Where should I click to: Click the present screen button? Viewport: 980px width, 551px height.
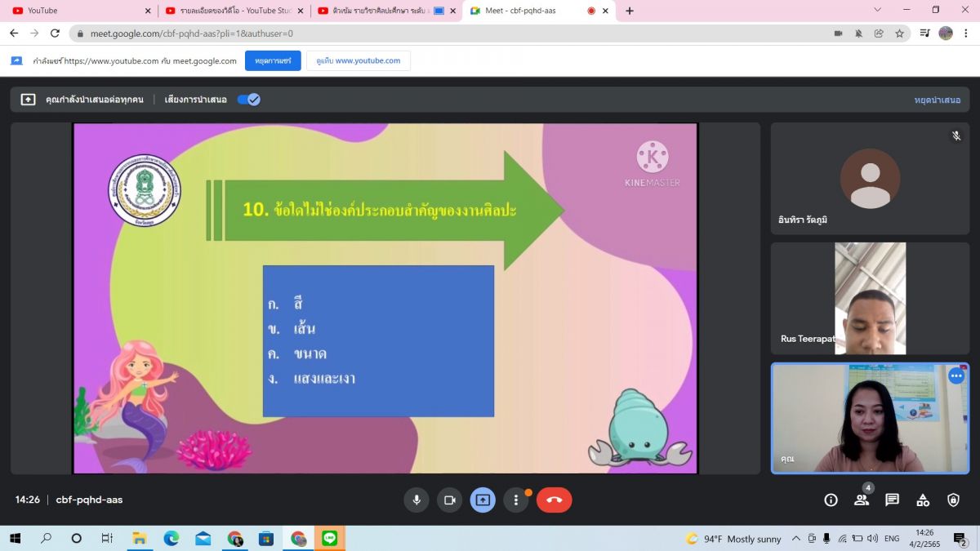483,500
